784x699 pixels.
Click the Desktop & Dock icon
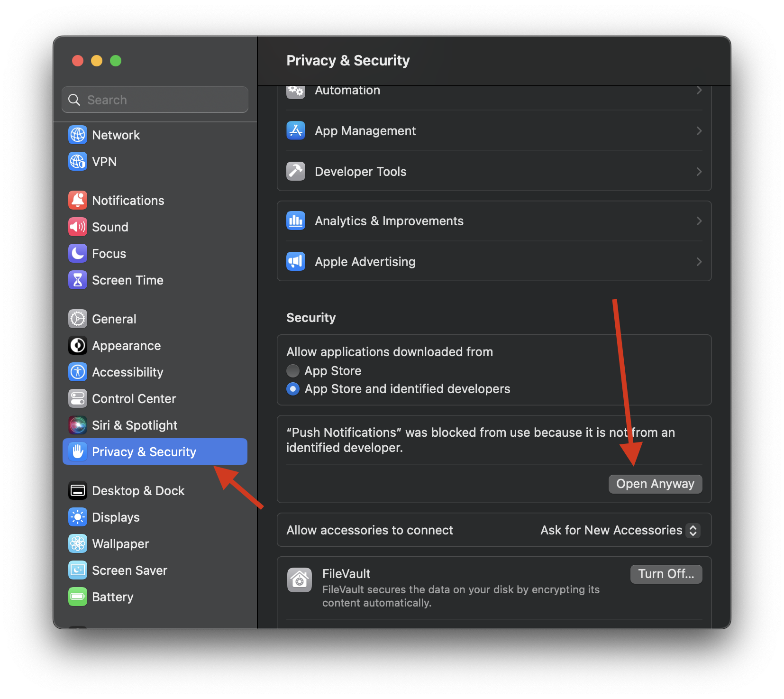tap(78, 491)
